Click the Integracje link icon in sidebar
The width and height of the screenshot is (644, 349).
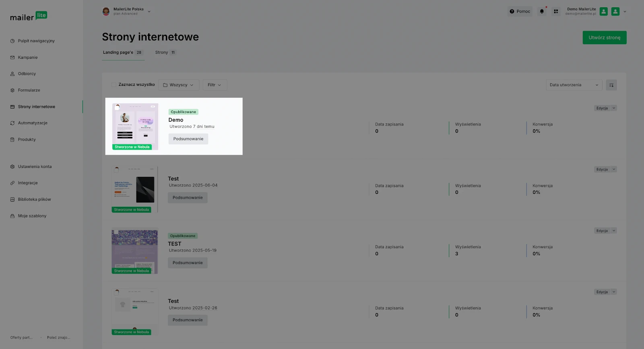pos(12,183)
